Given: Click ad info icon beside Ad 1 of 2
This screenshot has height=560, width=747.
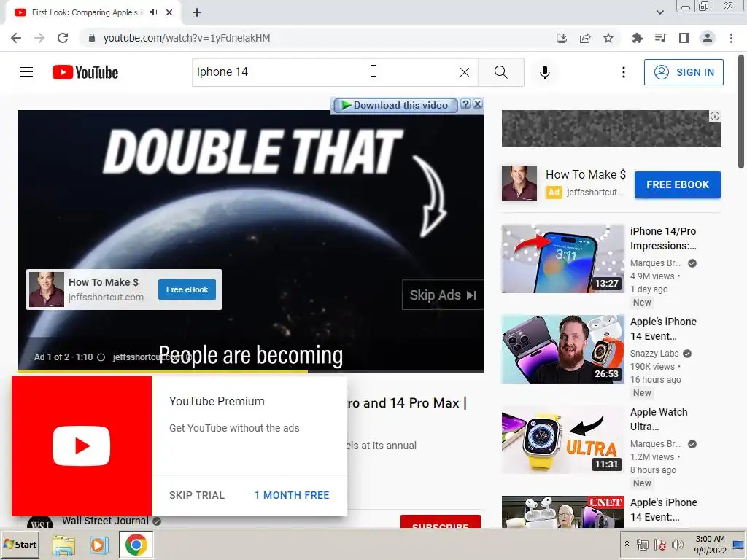Looking at the screenshot, I should tap(101, 357).
